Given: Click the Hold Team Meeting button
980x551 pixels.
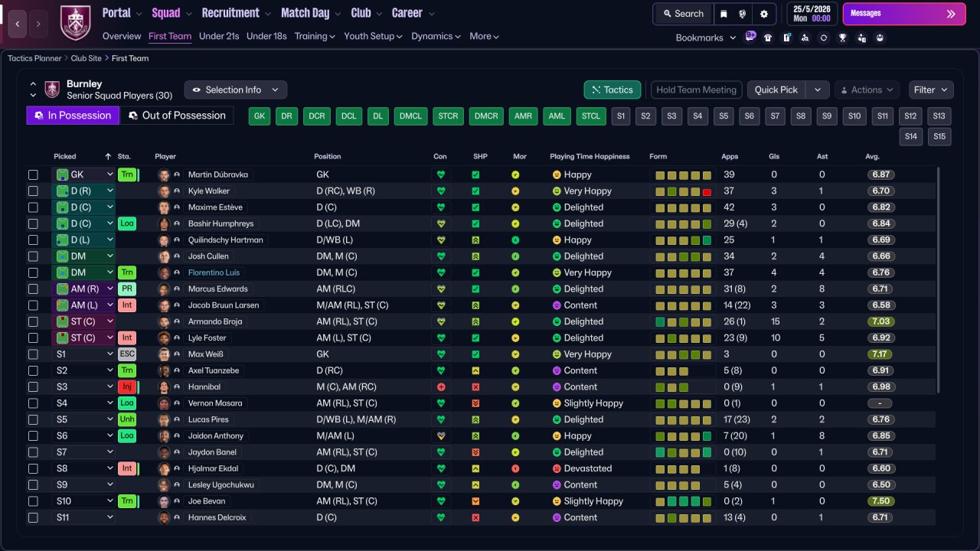Looking at the screenshot, I should tap(697, 90).
